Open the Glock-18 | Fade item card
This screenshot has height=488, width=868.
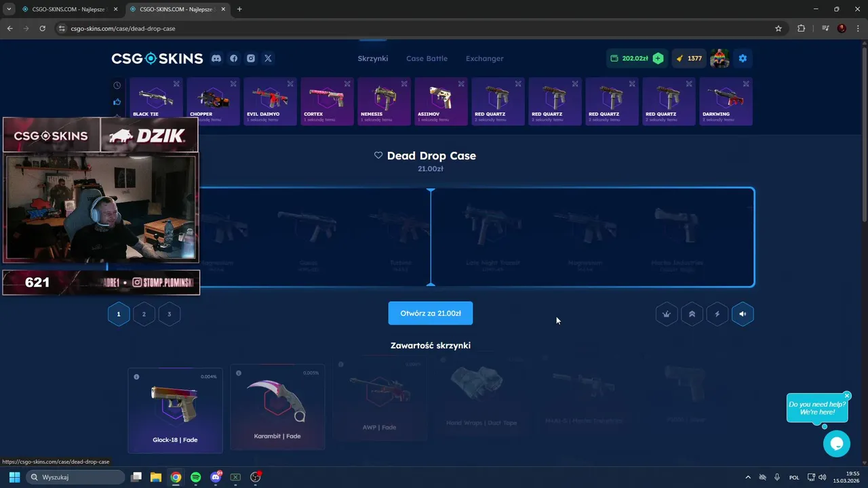[175, 410]
